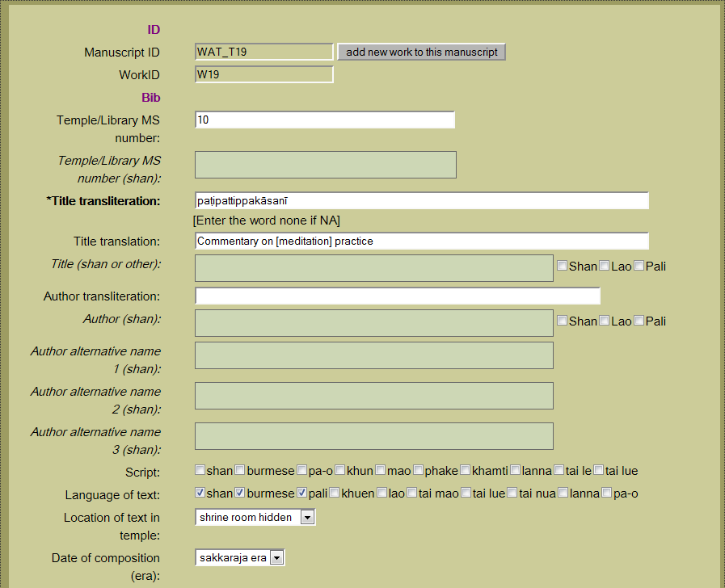Check khuen language checkbox
This screenshot has width=725, height=588.
pos(335,493)
